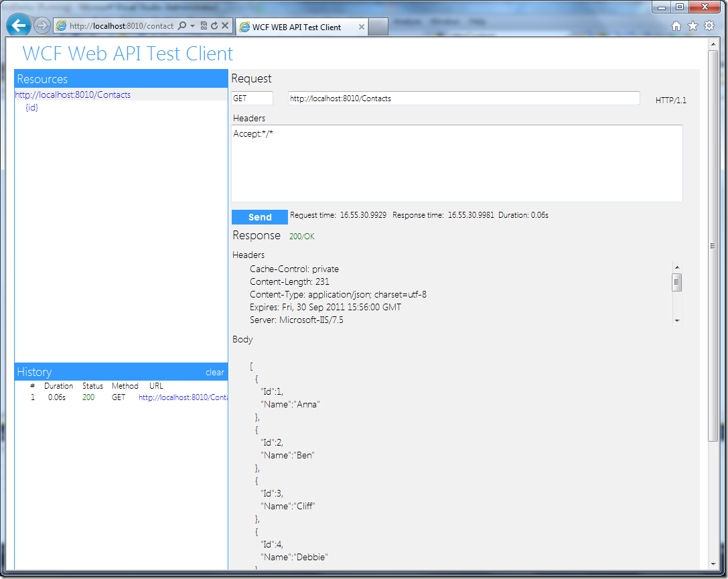Click the request URL input field

coord(463,98)
